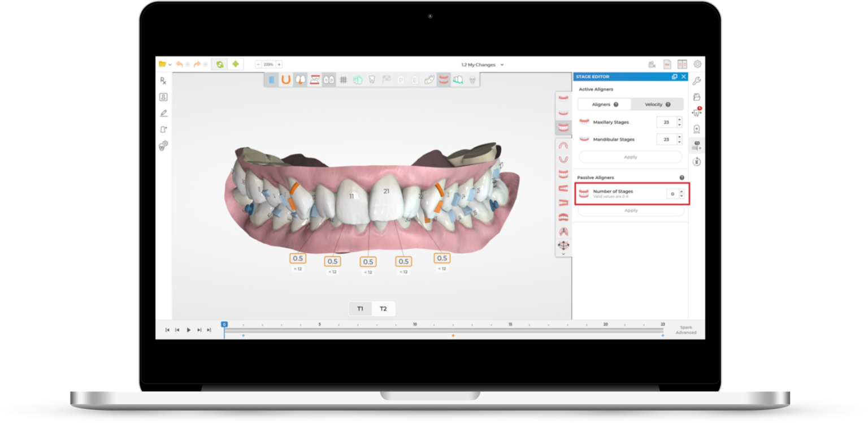Click the wrench tool icon in right sidebar
Screen dimensions: 868x423
[x=697, y=81]
